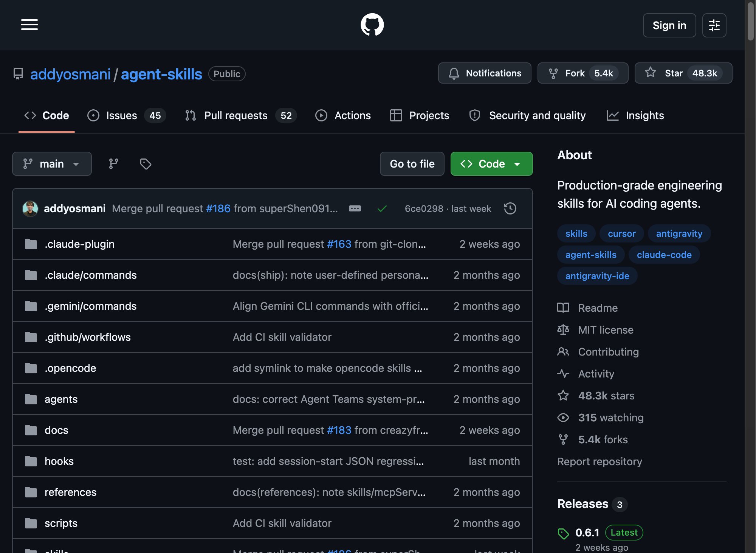Open the .github/workflows folder

coord(87,337)
